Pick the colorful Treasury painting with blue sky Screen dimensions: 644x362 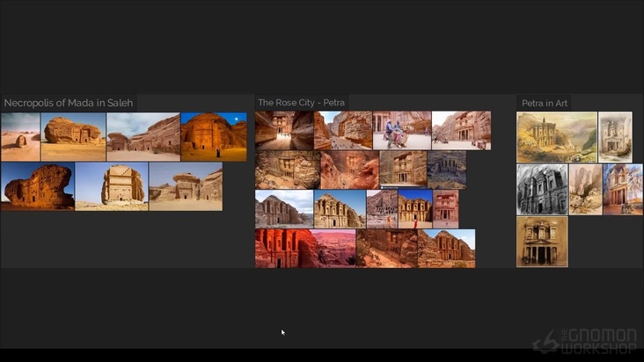coord(623,190)
